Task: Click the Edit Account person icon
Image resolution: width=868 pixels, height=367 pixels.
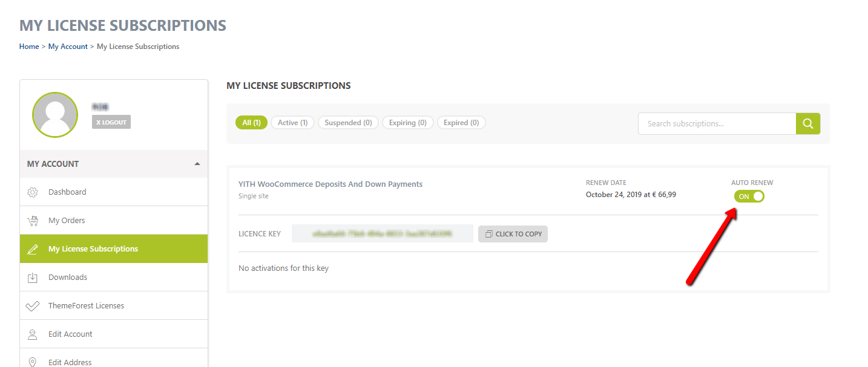Action: pyautogui.click(x=33, y=334)
